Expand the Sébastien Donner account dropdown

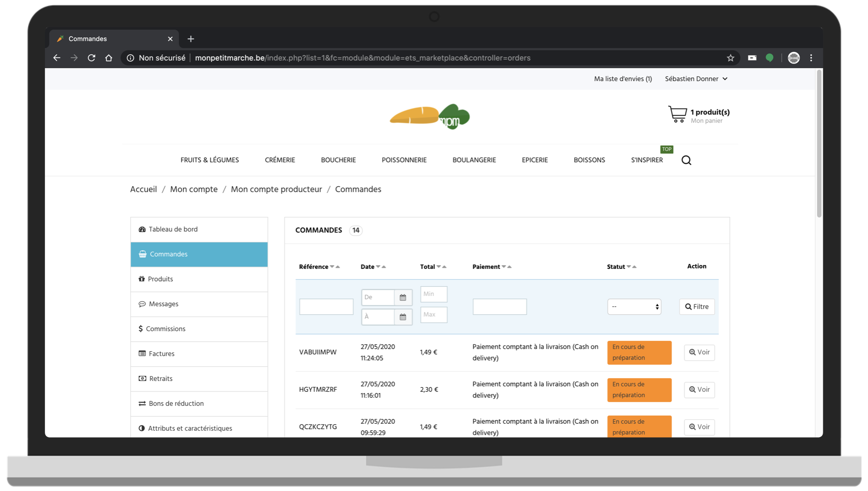[696, 79]
